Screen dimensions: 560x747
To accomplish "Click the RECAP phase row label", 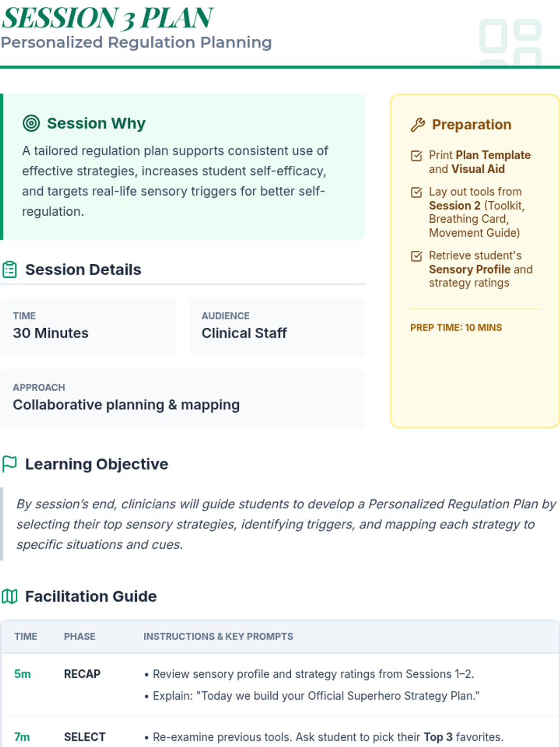I will [x=82, y=674].
